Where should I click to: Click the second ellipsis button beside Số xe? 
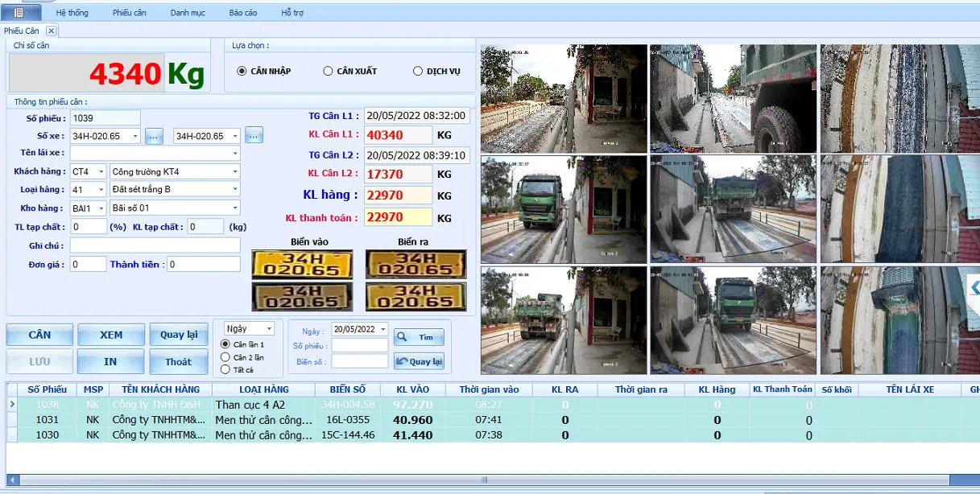[254, 135]
